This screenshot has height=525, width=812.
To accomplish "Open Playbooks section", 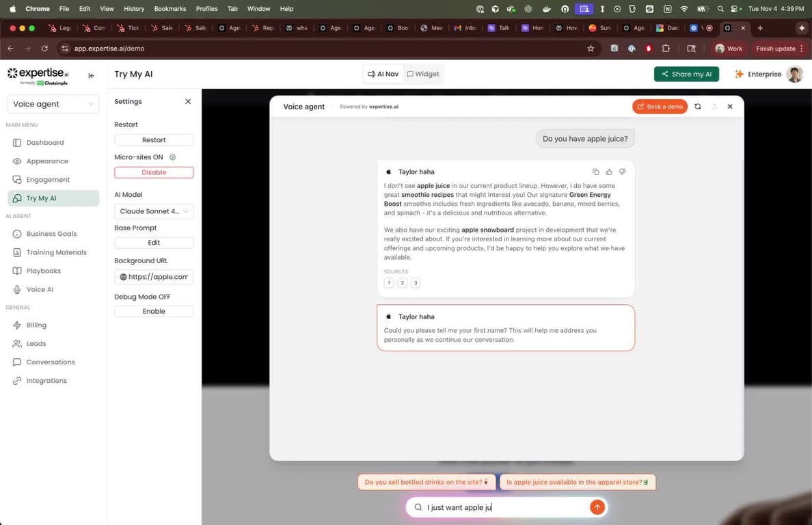I will pyautogui.click(x=44, y=271).
